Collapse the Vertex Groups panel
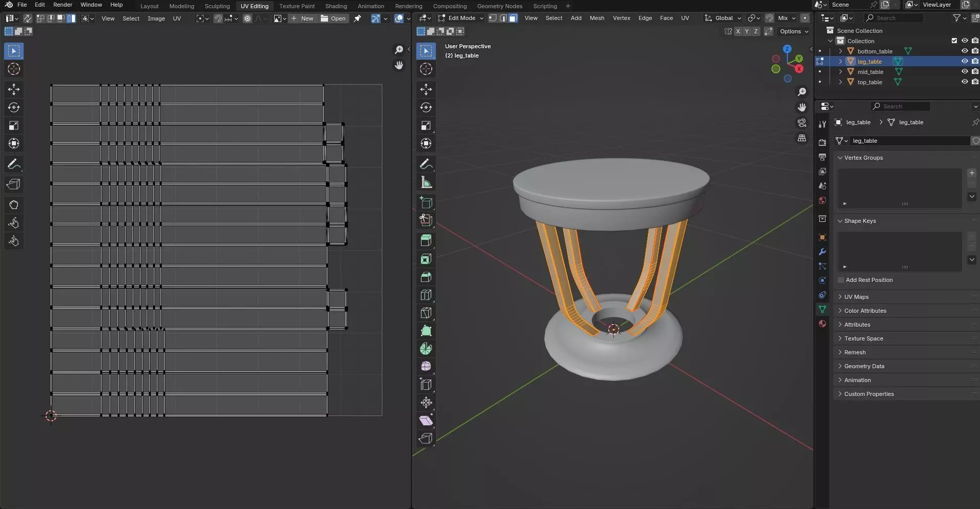Viewport: 980px width, 509px height. [x=840, y=158]
